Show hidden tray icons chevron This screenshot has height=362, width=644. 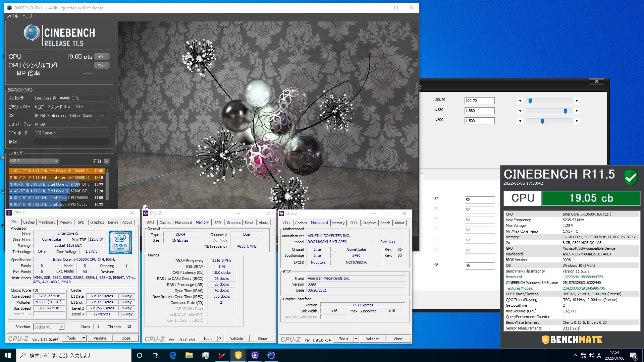pos(575,355)
